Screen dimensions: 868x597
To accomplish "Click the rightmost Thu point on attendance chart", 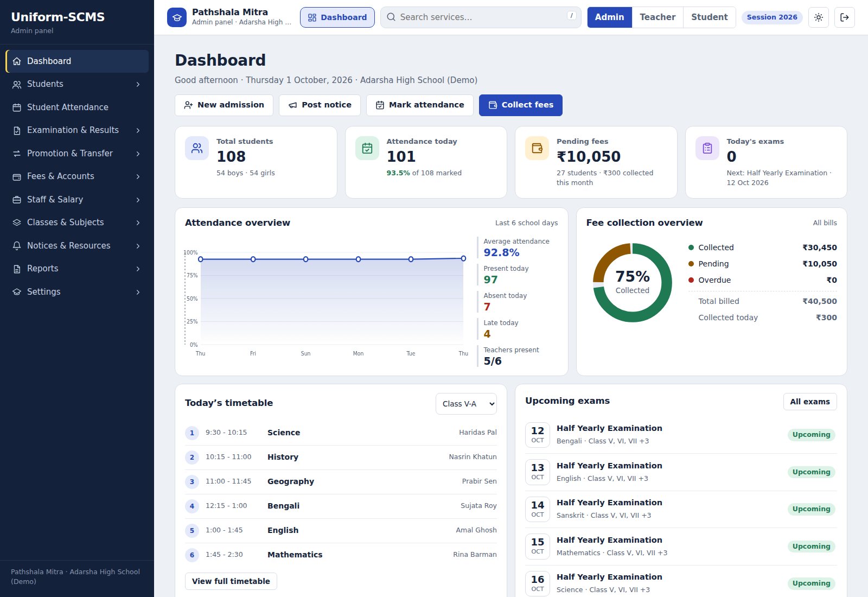I will point(463,258).
